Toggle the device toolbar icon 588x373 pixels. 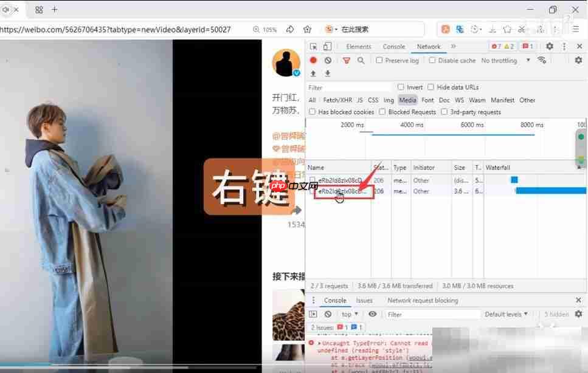(x=327, y=46)
